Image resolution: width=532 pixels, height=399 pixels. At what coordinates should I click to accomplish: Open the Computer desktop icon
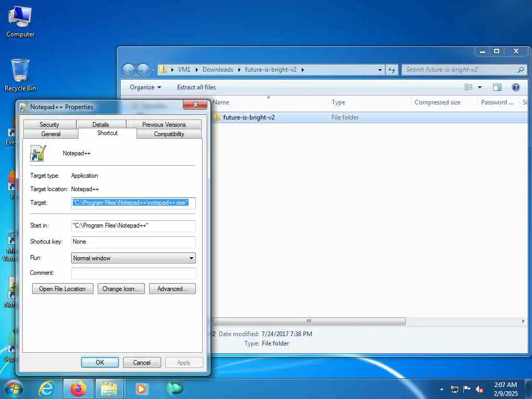pyautogui.click(x=20, y=22)
